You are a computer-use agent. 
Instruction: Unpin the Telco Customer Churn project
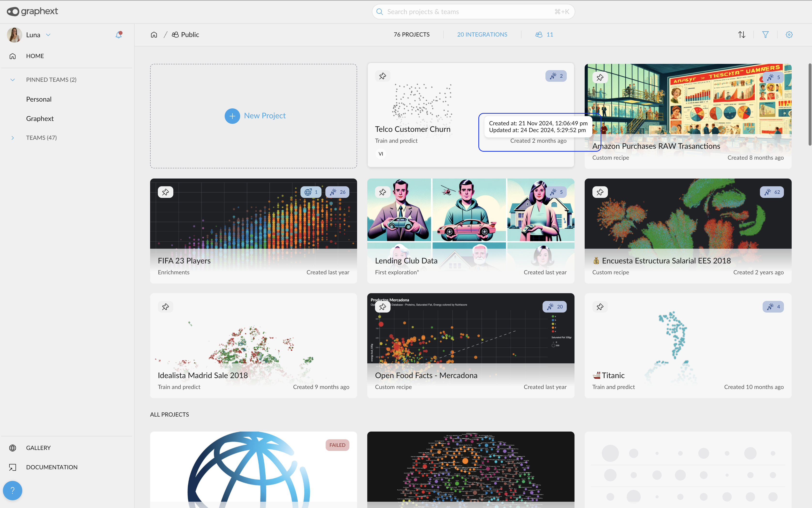pos(383,76)
